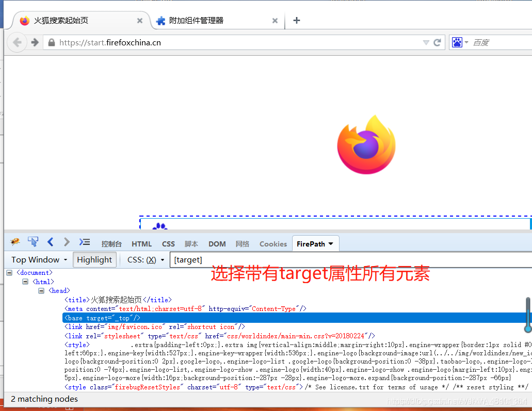This screenshot has width=532, height=411.
Task: Open the Baidu search engine selector
Action: [460, 42]
